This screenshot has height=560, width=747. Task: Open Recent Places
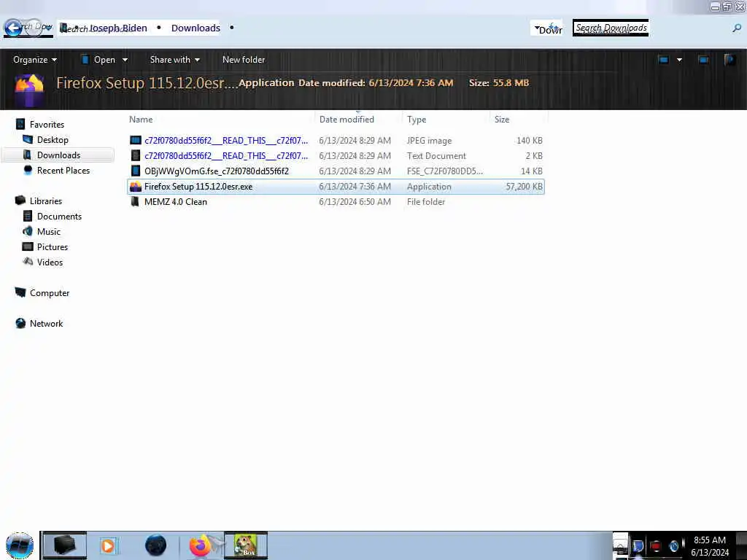(63, 170)
